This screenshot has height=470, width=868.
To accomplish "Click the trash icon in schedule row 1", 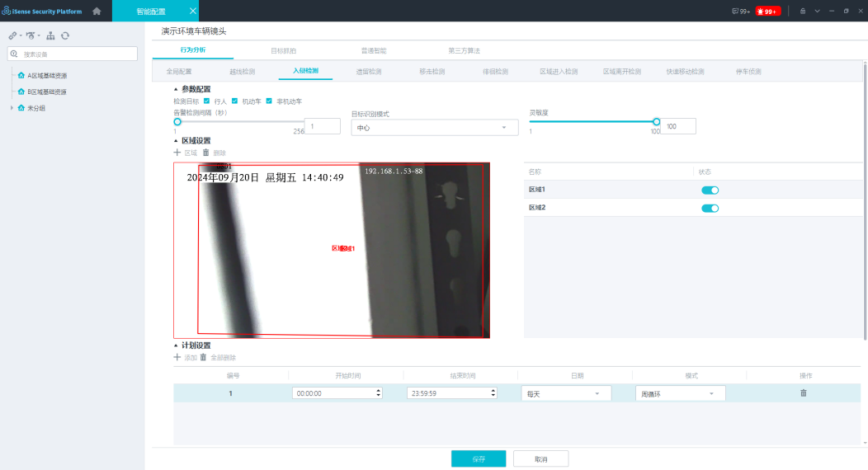I will 804,392.
